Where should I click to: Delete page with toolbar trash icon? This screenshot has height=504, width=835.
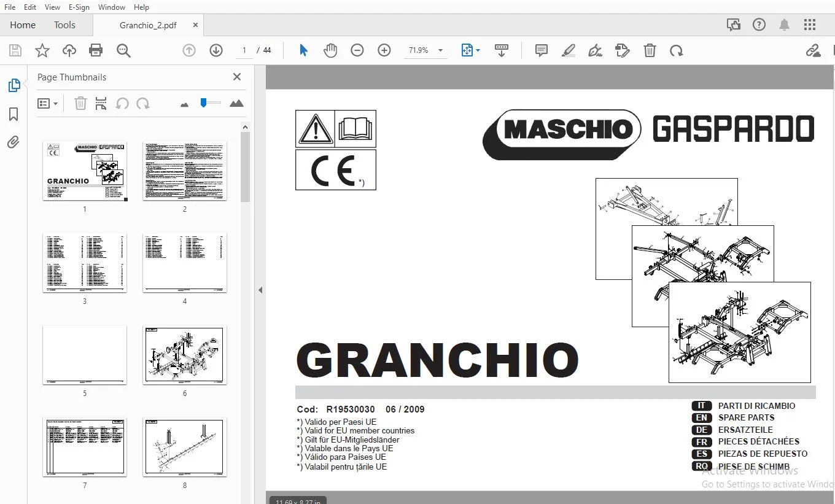point(650,51)
